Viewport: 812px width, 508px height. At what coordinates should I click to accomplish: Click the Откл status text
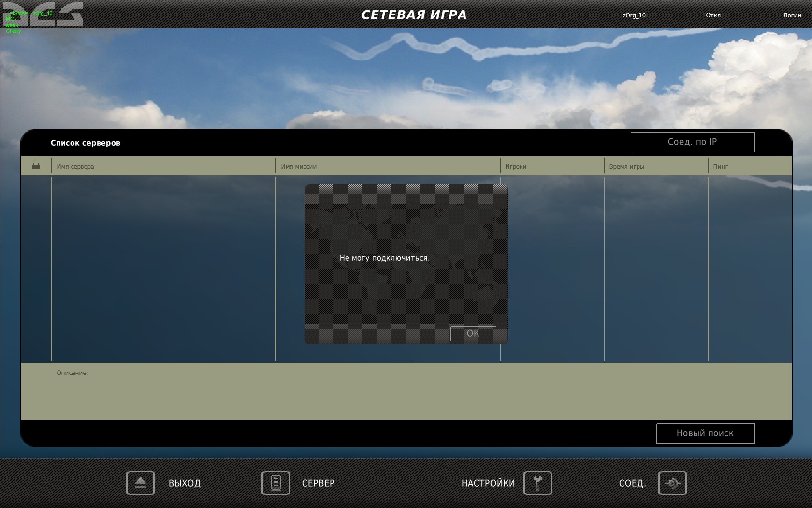(713, 15)
